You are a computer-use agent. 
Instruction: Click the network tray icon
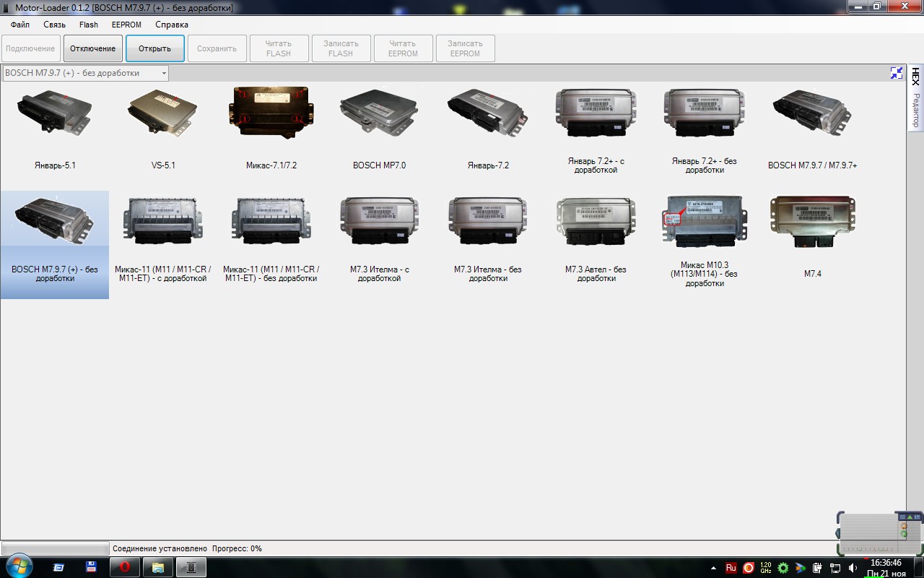(835, 568)
